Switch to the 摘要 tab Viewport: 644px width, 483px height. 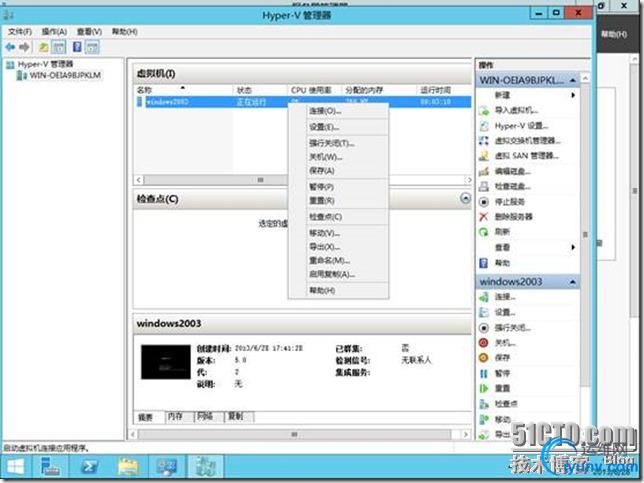click(146, 417)
